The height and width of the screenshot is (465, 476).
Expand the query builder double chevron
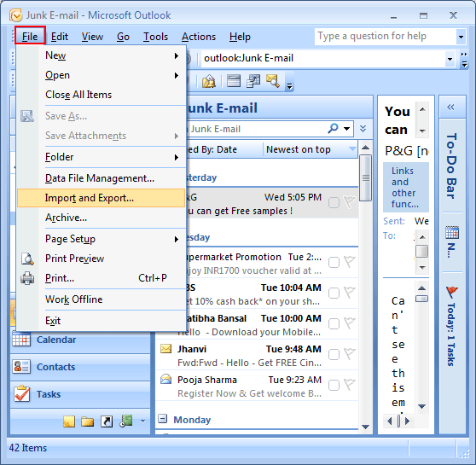click(x=363, y=129)
